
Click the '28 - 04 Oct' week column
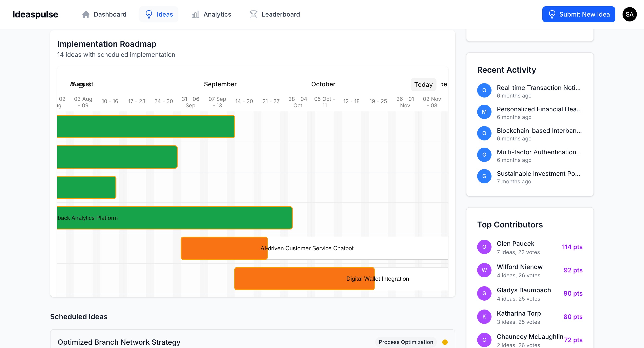coord(298,102)
